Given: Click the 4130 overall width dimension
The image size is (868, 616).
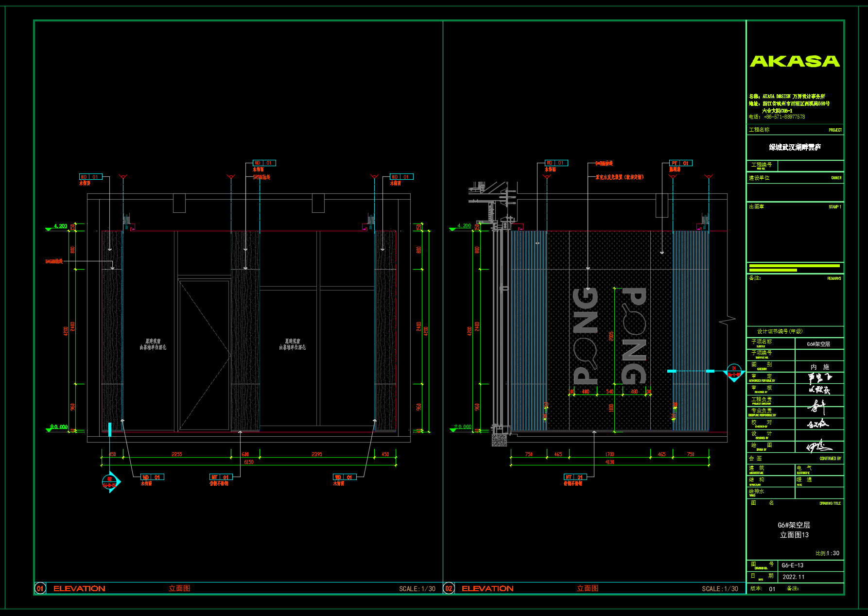Looking at the screenshot, I should [x=610, y=462].
